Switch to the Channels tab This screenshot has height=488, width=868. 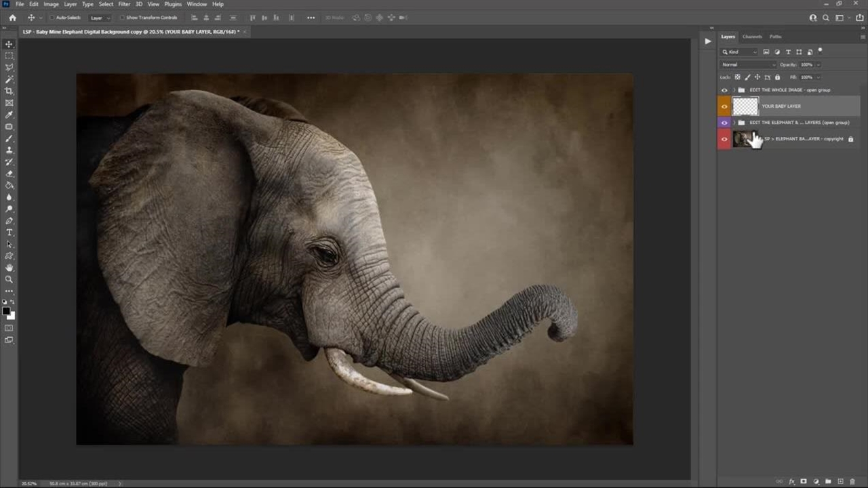752,37
